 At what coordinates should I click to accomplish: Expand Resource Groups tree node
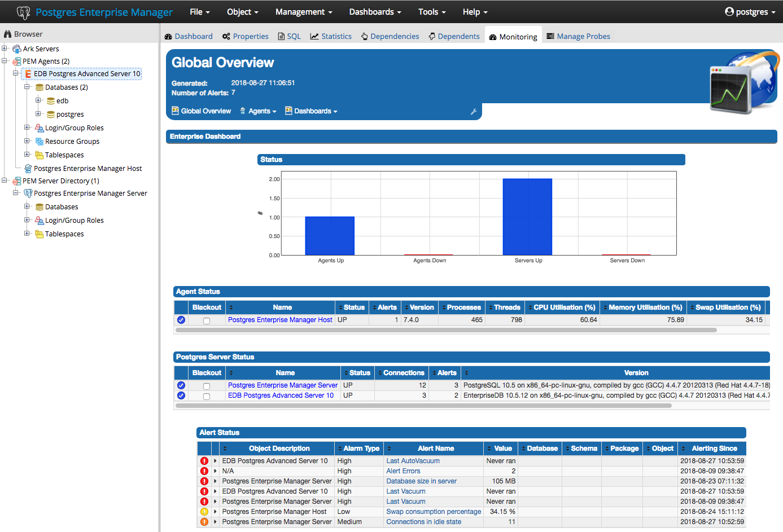27,141
